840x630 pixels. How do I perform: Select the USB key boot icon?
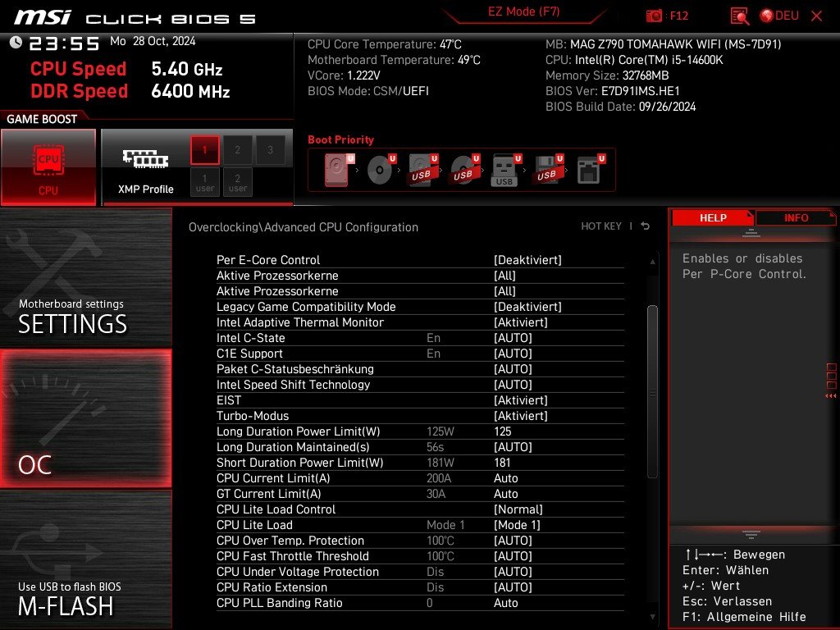coord(505,170)
